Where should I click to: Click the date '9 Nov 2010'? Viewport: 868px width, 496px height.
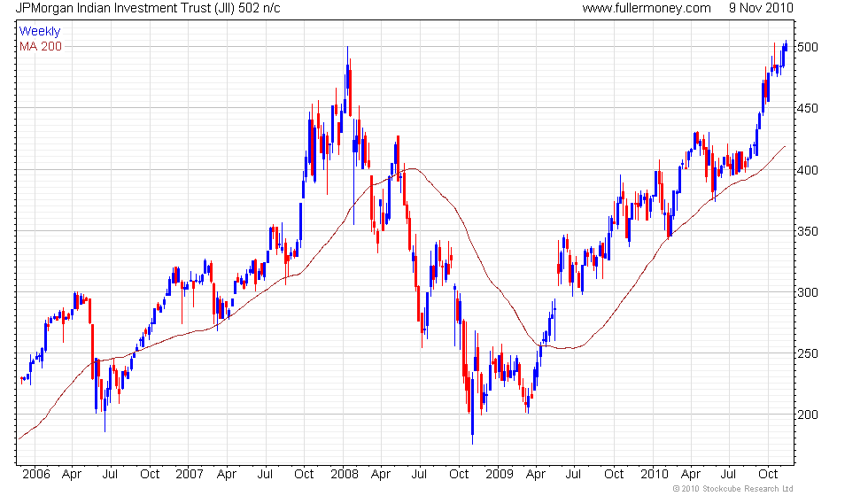761,8
